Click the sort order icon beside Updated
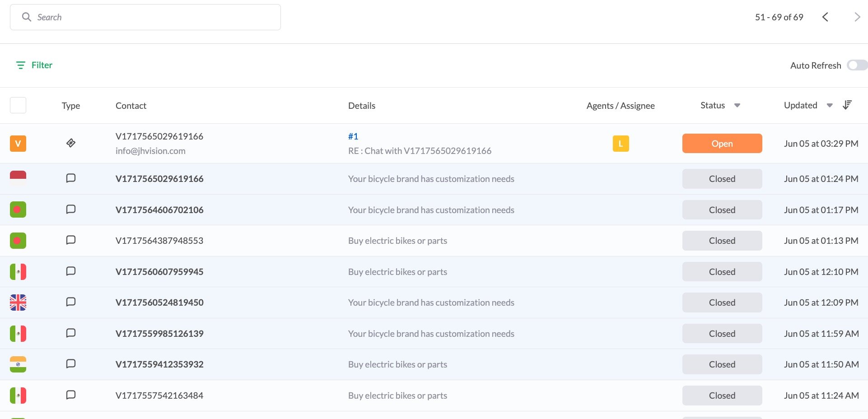868x419 pixels. pos(847,105)
